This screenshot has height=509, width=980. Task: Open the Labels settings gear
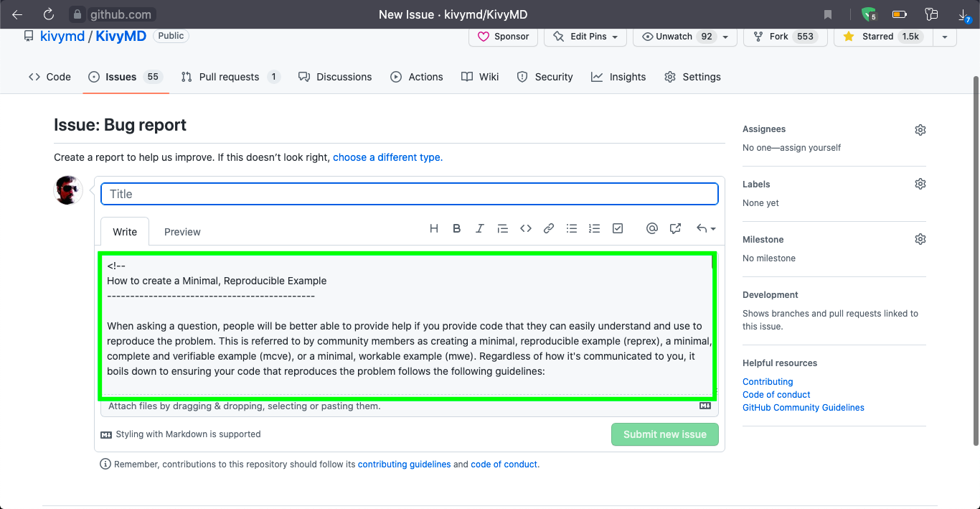(920, 184)
